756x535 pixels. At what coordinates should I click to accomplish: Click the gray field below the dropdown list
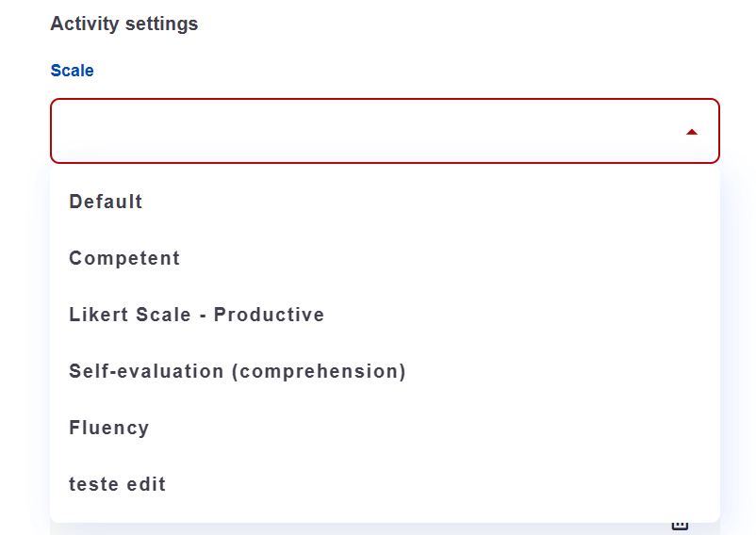(x=385, y=528)
